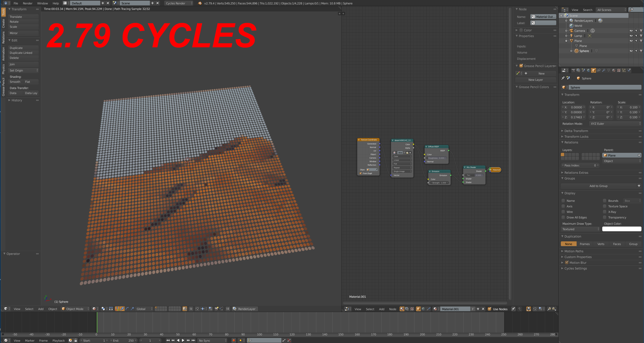Adjust the Roughness slider on Diffuse BSDF node
Image resolution: width=644 pixels, height=343 pixels.
tap(436, 158)
